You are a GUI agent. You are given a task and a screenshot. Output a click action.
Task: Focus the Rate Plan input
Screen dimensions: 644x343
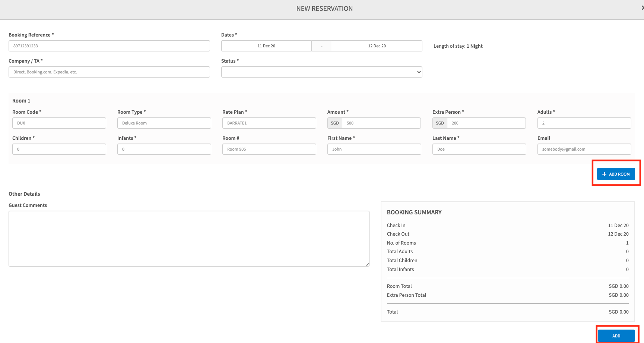269,123
